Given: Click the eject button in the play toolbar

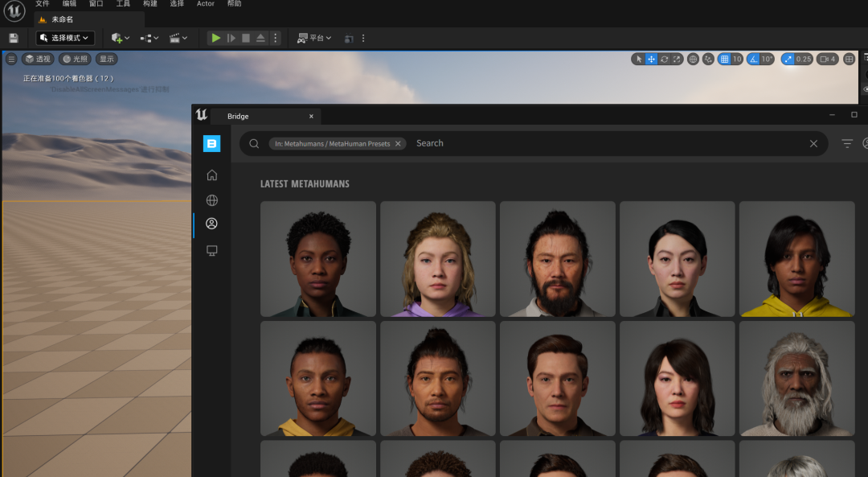Looking at the screenshot, I should point(260,38).
